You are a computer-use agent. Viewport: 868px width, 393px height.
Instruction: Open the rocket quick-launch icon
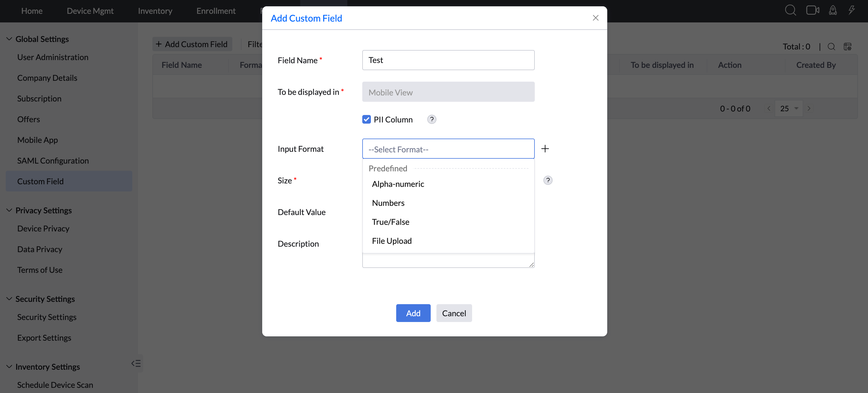tap(833, 10)
